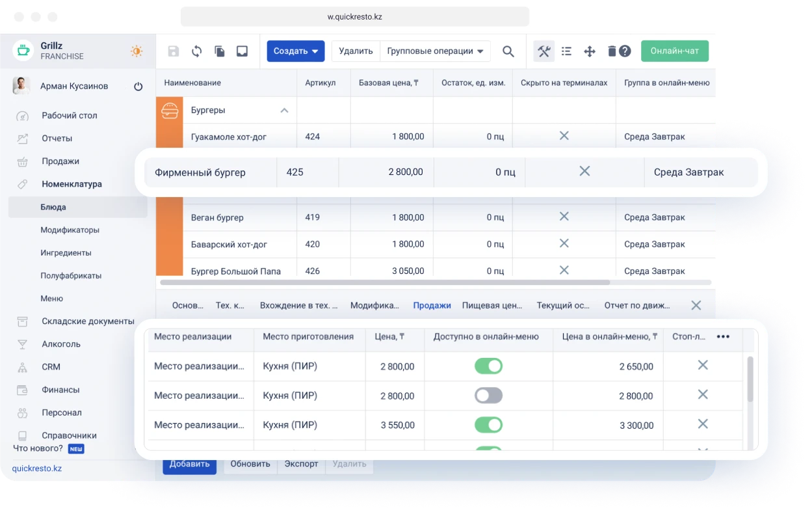Click the horizontal scrollbar under dishes table

pyautogui.click(x=385, y=283)
